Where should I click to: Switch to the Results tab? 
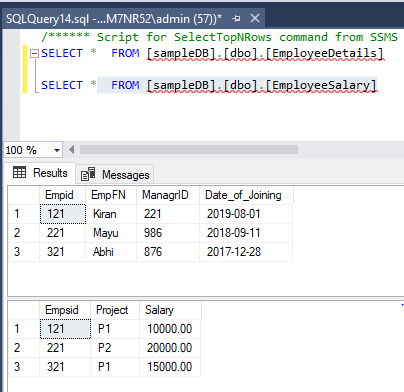click(x=40, y=173)
